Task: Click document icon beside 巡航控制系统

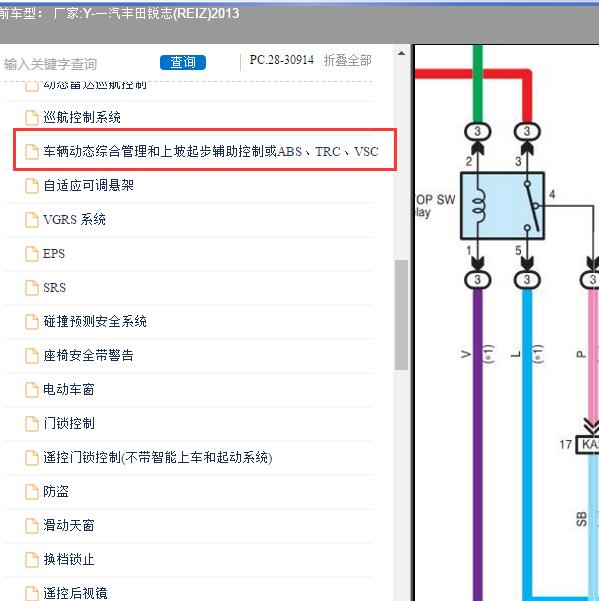Action: click(x=32, y=118)
